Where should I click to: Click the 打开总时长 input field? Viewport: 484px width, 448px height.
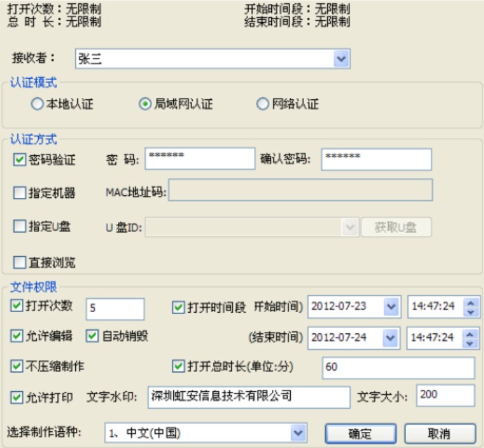tap(397, 367)
